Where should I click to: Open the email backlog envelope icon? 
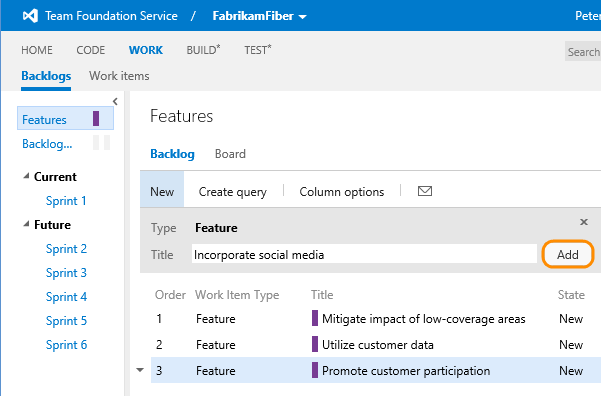coord(425,191)
